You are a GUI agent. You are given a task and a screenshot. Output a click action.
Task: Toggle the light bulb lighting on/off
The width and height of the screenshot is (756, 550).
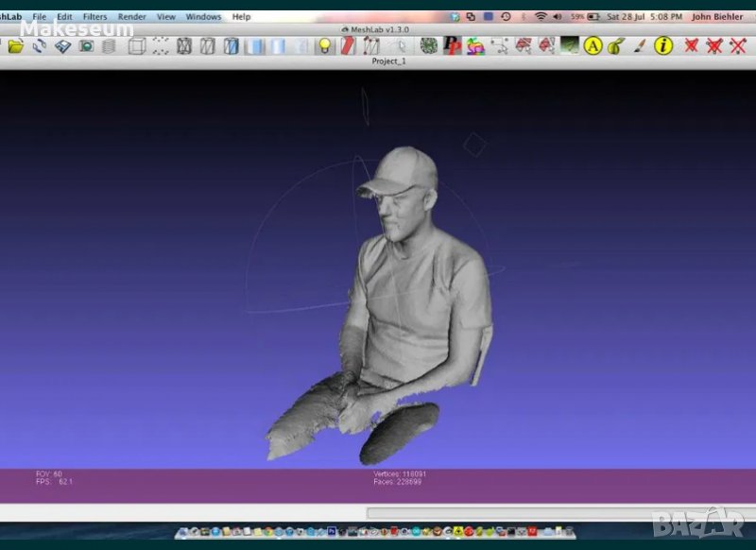pyautogui.click(x=325, y=45)
